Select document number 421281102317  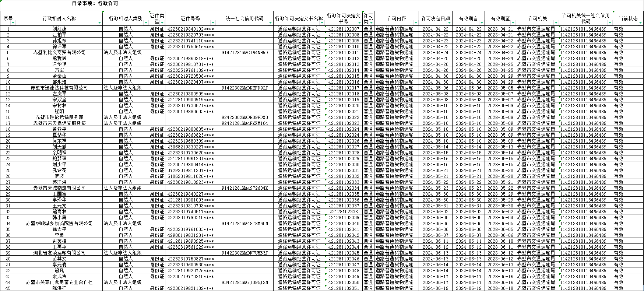[x=344, y=88]
